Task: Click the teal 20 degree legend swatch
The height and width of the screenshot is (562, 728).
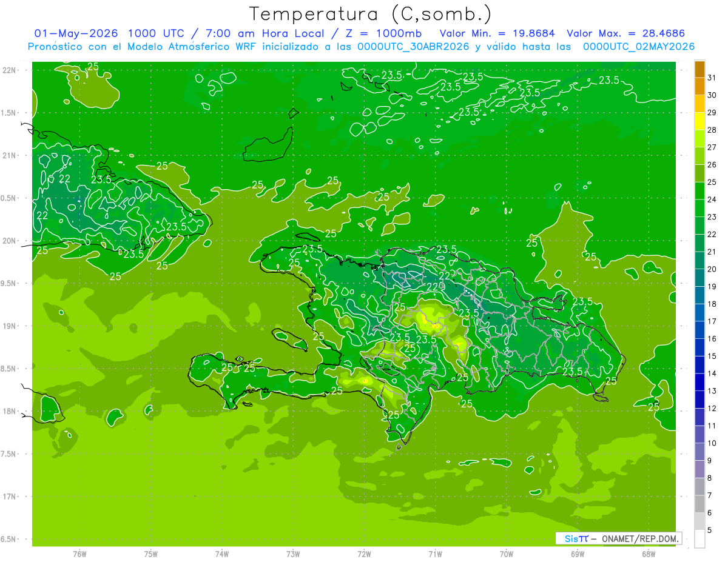Action: 699,261
